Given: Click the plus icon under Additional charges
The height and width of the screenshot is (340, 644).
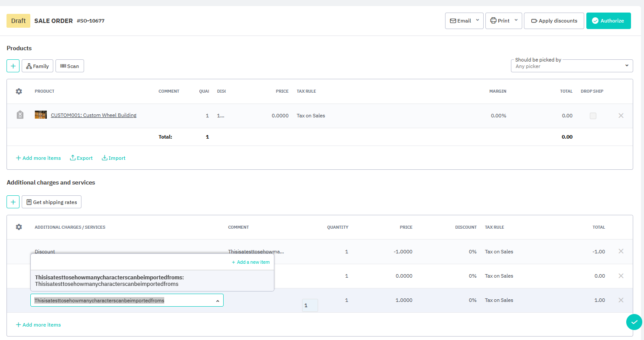Looking at the screenshot, I should click(x=13, y=202).
